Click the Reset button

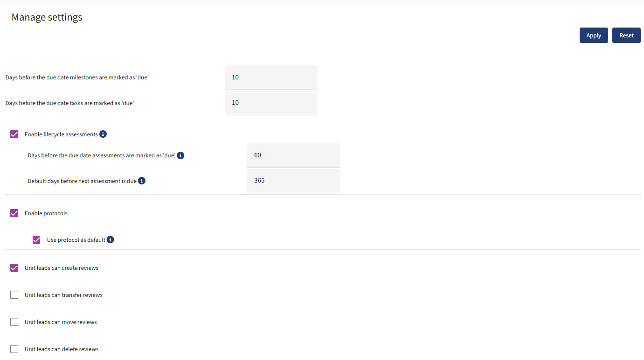tap(626, 35)
